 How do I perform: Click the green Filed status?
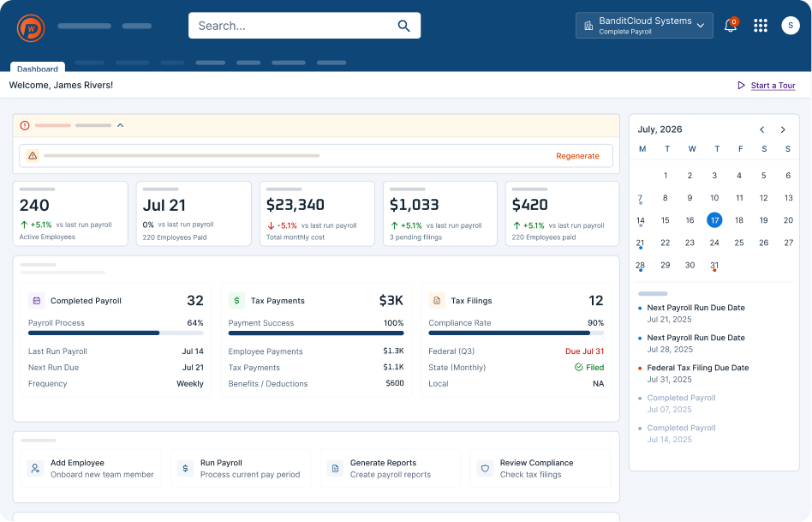click(x=589, y=368)
